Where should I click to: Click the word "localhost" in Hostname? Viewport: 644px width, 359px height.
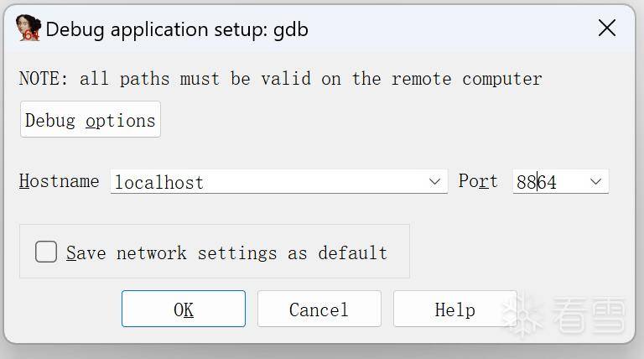pyautogui.click(x=158, y=182)
